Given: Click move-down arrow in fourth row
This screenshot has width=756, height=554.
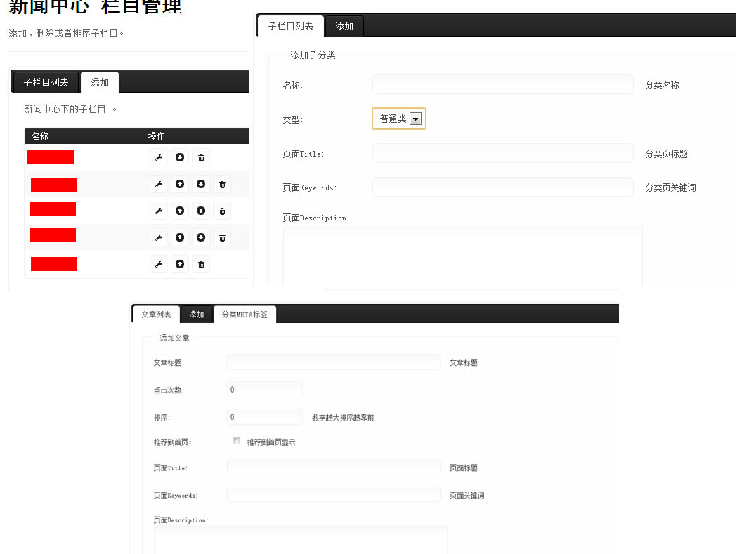Looking at the screenshot, I should pos(201,237).
